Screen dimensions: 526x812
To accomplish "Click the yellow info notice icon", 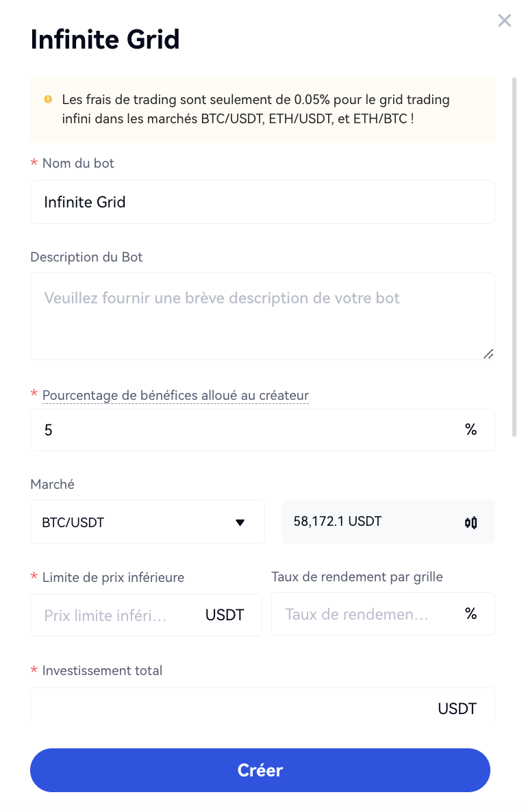I will (x=48, y=99).
